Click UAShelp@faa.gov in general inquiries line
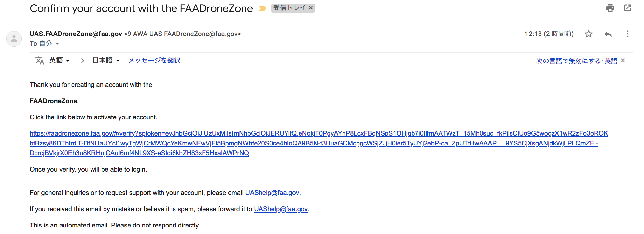This screenshot has width=644, height=234. (272, 193)
